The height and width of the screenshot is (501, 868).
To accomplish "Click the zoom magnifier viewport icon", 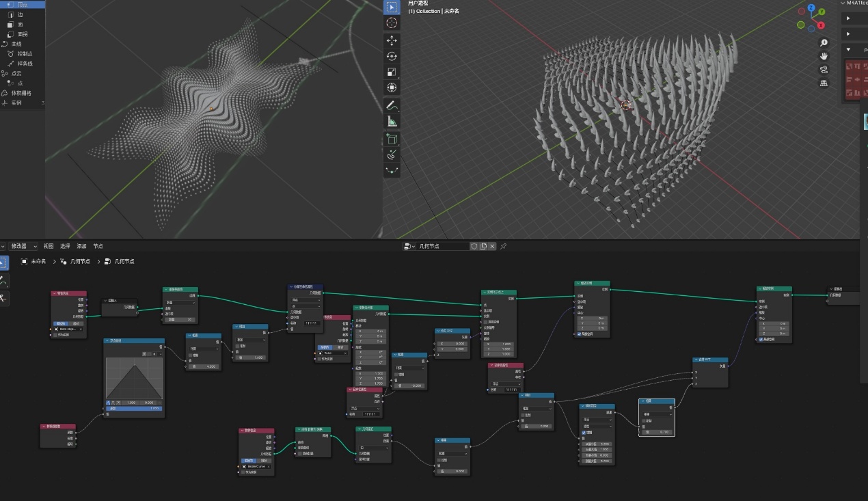I will (824, 42).
